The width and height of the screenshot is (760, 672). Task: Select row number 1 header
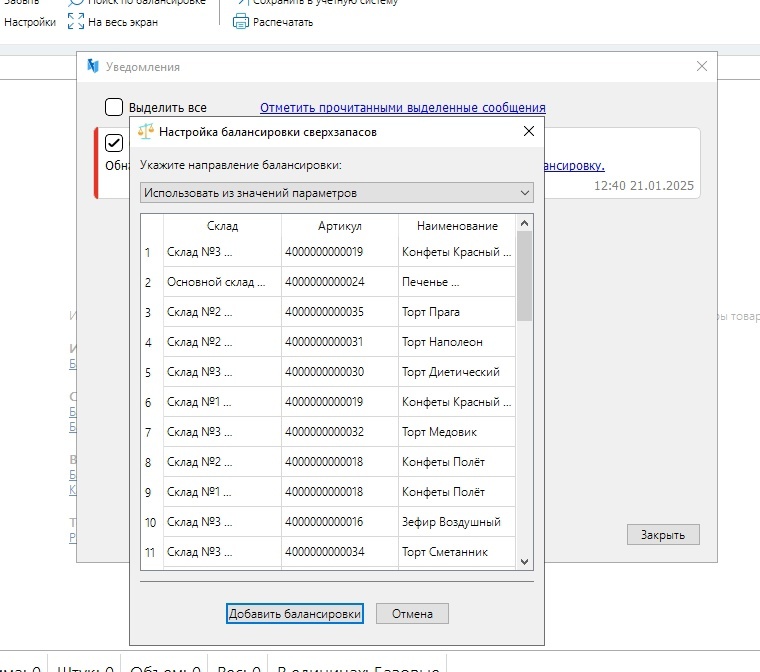pyautogui.click(x=152, y=252)
